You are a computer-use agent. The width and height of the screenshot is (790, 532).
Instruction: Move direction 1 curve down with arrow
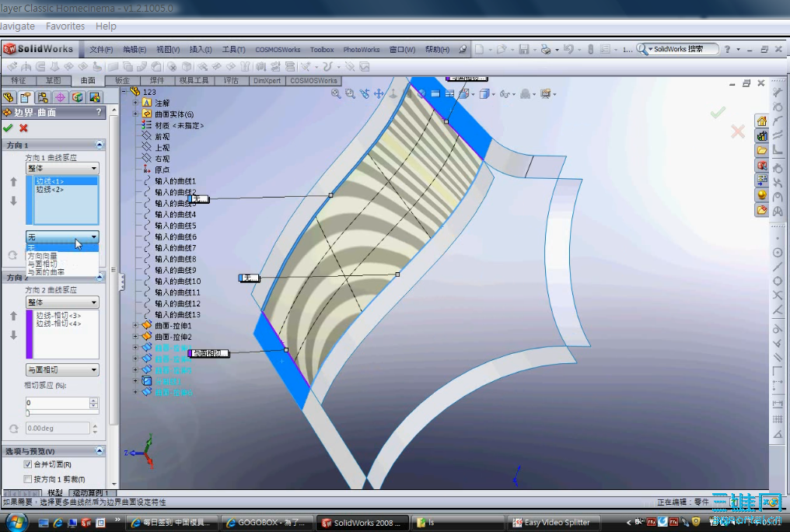click(x=13, y=201)
